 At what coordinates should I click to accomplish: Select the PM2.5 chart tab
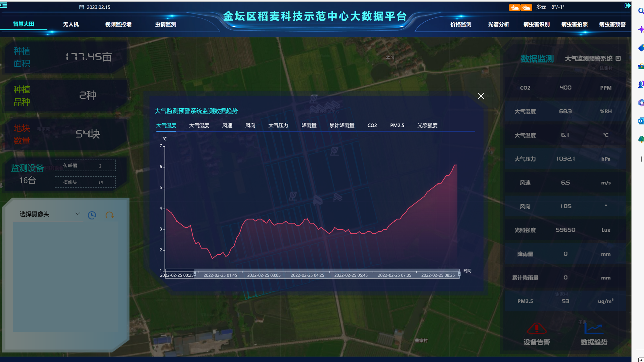click(397, 125)
